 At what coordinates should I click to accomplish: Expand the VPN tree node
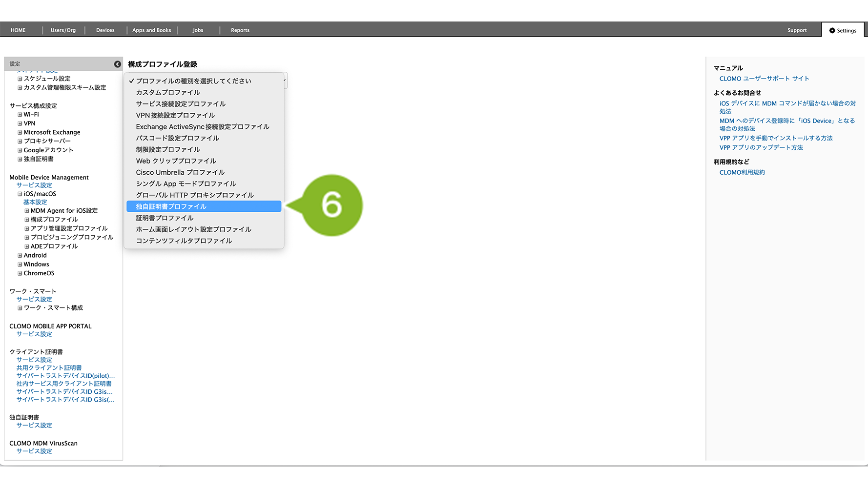[20, 123]
